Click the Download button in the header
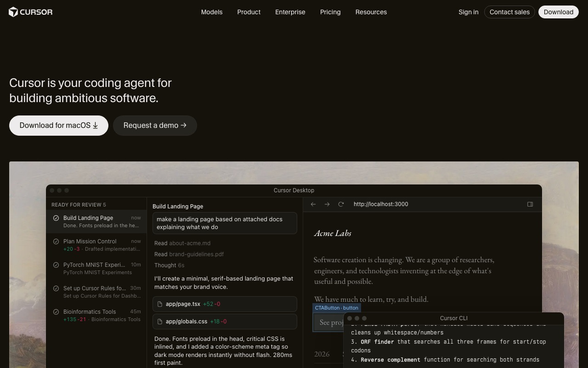Viewport: 588px width, 368px height. [559, 12]
